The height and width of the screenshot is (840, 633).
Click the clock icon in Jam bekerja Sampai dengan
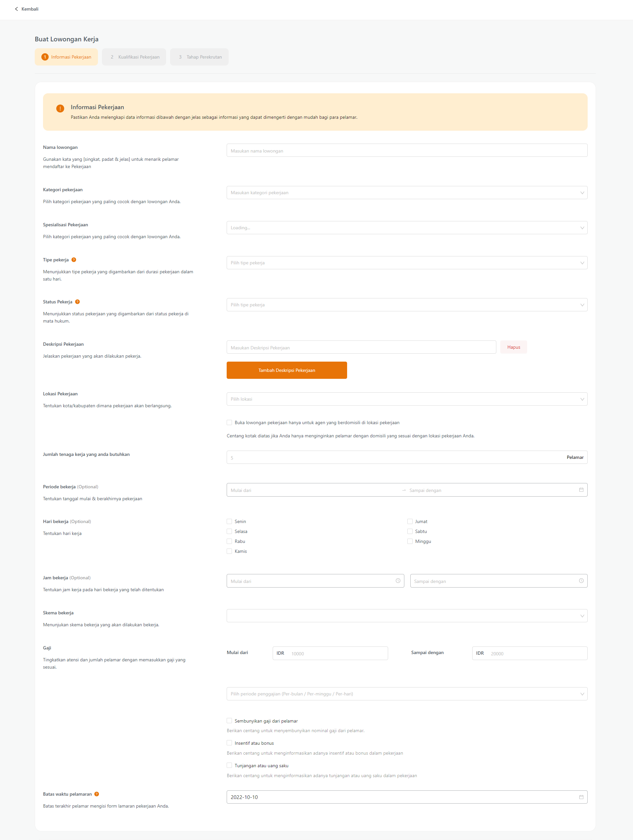pos(581,581)
